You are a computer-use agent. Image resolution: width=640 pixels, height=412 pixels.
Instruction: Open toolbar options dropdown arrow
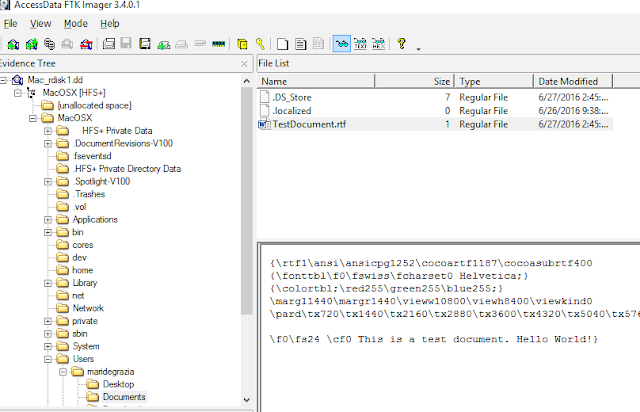coord(418,49)
